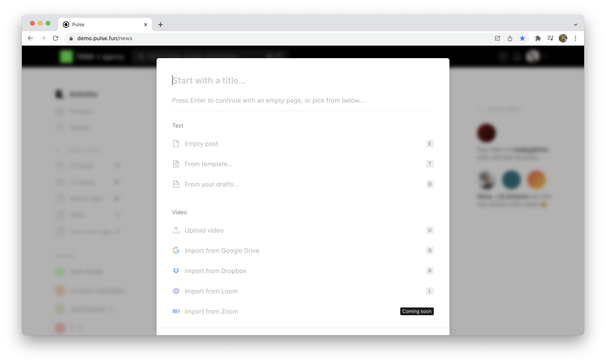Viewport: 606px width, 364px height.
Task: Click the Import from Dropbox icon
Action: [x=176, y=271]
